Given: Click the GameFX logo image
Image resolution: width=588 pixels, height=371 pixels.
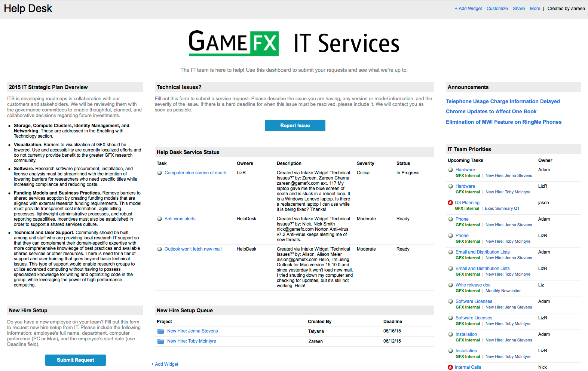Looking at the screenshot, I should (234, 43).
